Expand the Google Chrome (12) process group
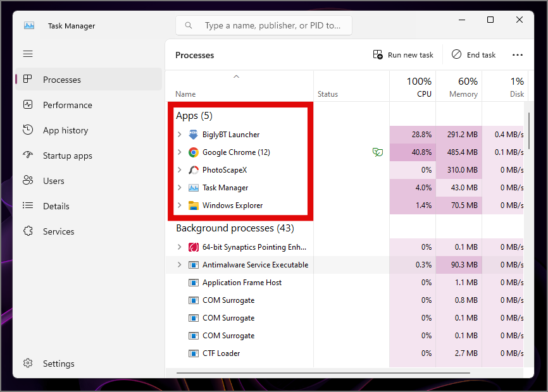The width and height of the screenshot is (548, 392). point(179,152)
